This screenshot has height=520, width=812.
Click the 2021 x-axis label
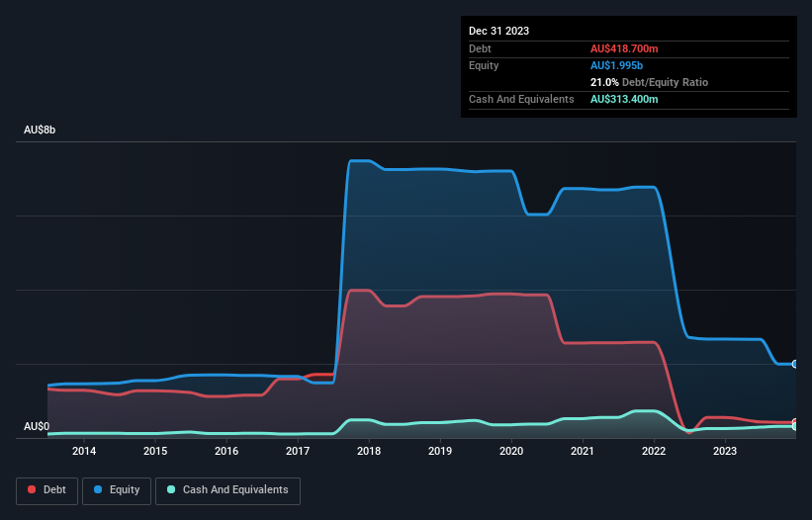[x=583, y=451]
